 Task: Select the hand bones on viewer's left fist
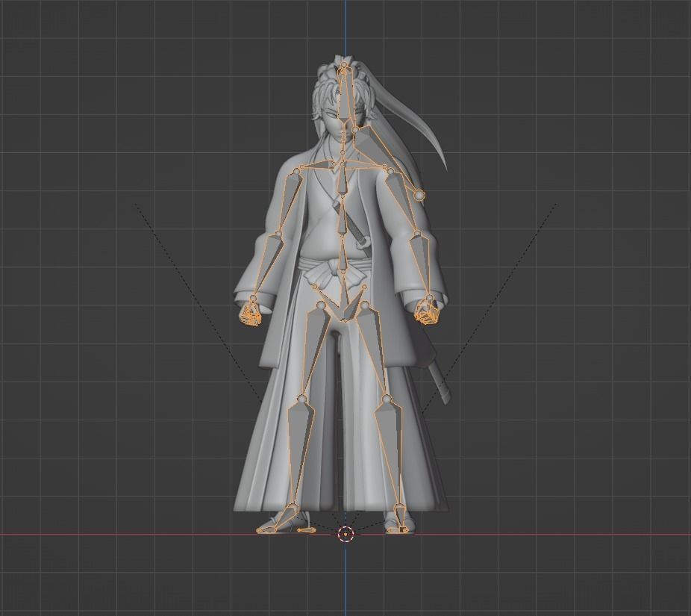coord(251,314)
